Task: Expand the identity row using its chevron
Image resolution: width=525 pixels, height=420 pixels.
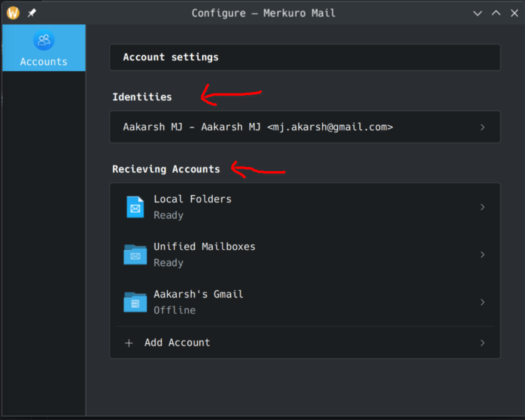Action: click(x=482, y=128)
